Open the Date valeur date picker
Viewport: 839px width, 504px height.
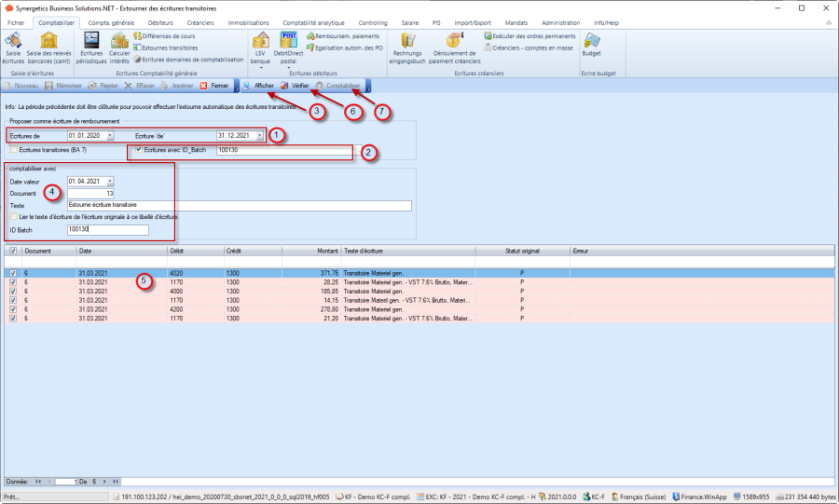[109, 181]
